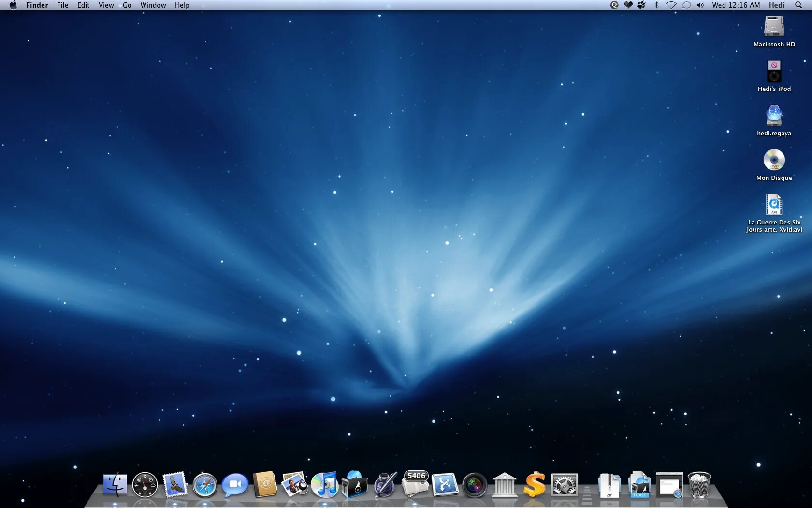Launch the gold dollar sign app

(x=535, y=484)
